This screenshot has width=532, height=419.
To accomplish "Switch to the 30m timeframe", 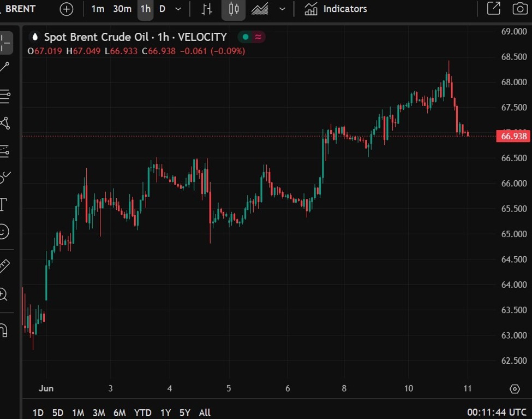I will pos(122,9).
